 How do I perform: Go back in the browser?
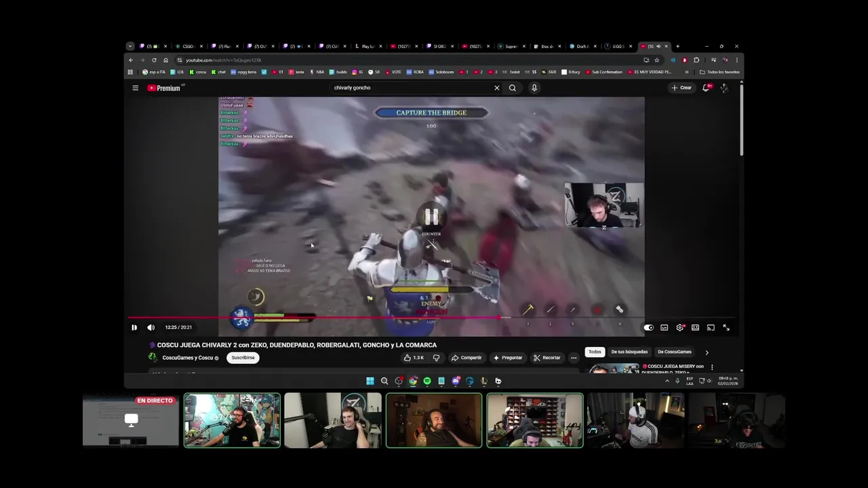pos(131,60)
